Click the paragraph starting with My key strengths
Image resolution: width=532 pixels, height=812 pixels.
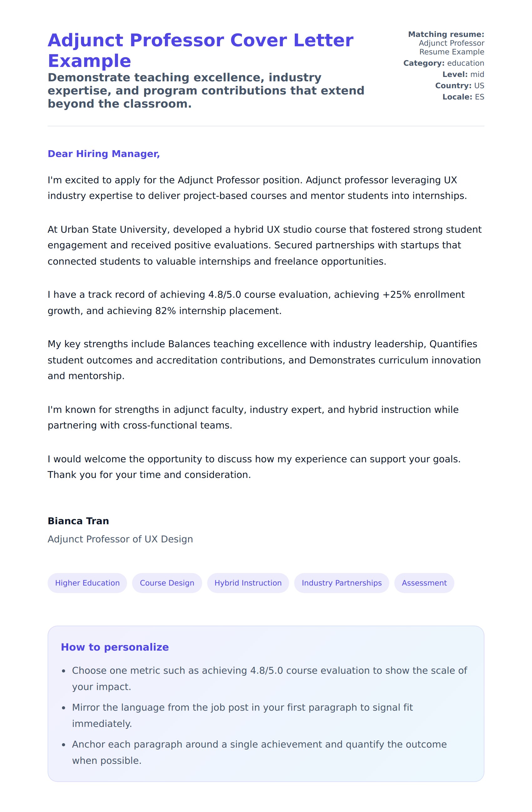coord(264,360)
